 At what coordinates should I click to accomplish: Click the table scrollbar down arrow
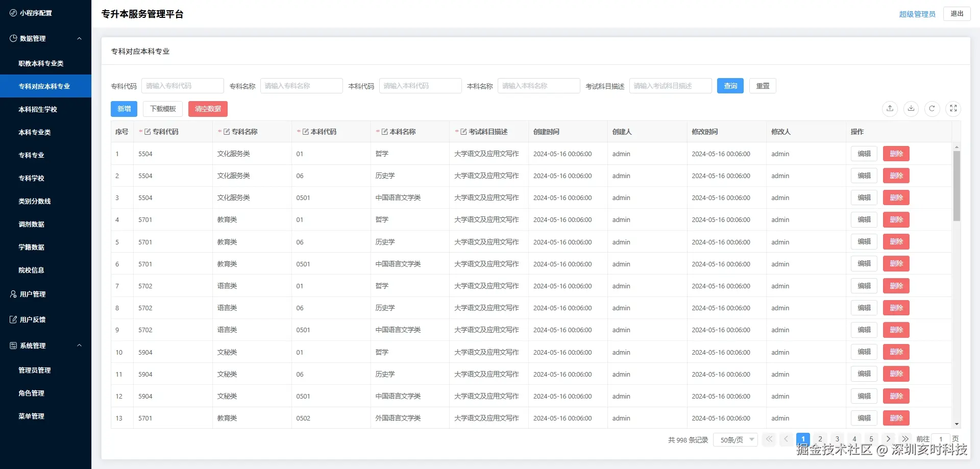click(957, 424)
